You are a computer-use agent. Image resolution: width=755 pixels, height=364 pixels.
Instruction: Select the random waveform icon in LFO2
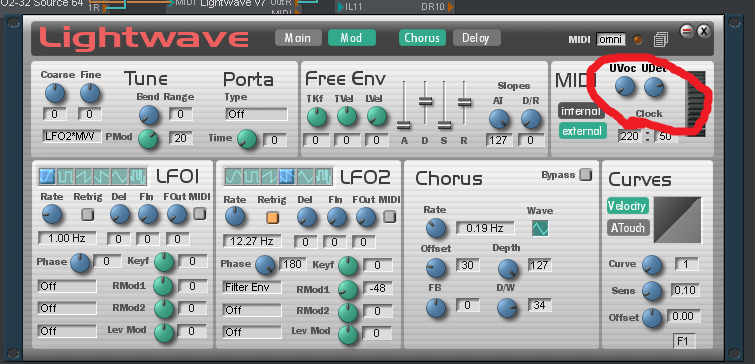[x=324, y=177]
